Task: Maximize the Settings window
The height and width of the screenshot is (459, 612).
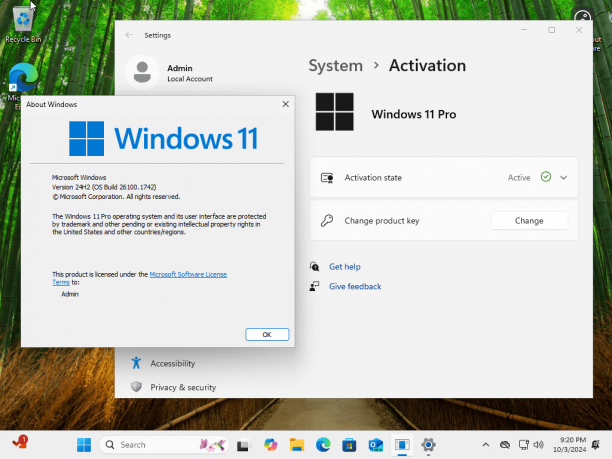Action: [x=552, y=30]
